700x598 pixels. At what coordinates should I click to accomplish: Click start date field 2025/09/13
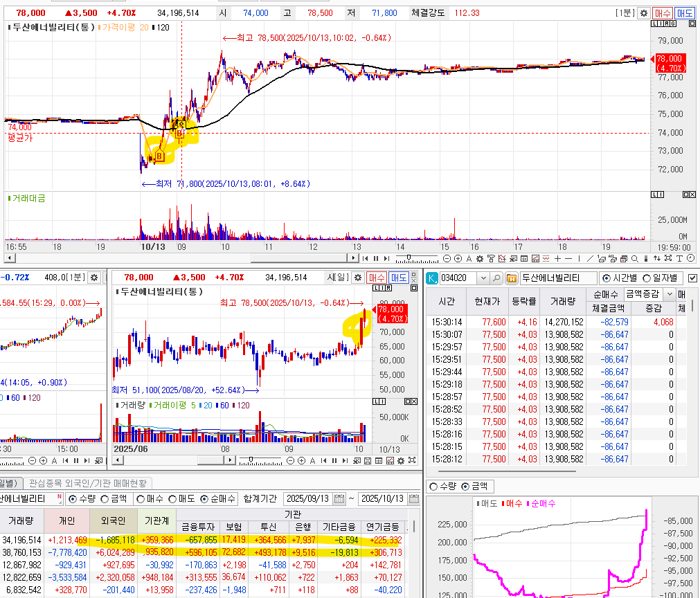pyautogui.click(x=308, y=499)
